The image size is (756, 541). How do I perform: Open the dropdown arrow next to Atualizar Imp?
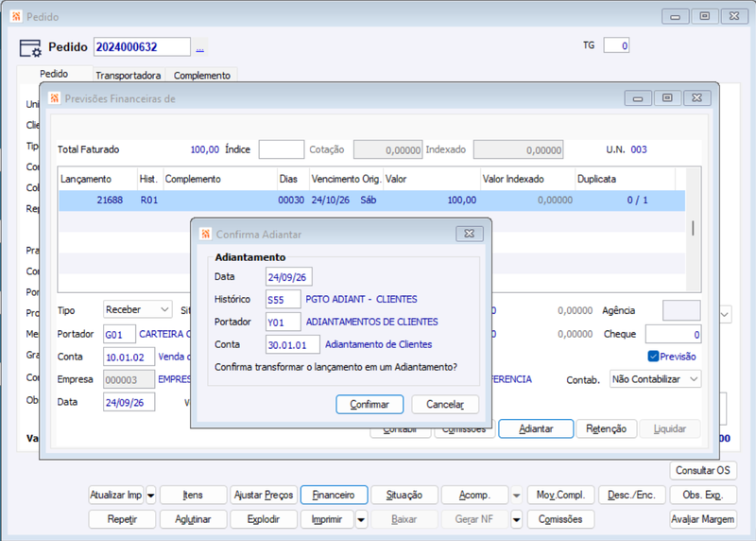150,496
